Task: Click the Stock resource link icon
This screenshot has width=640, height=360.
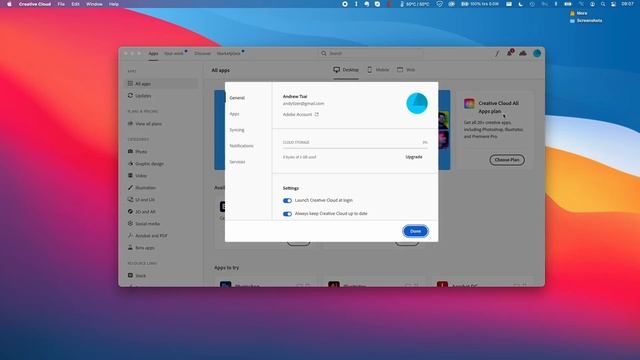Action: coord(130,276)
